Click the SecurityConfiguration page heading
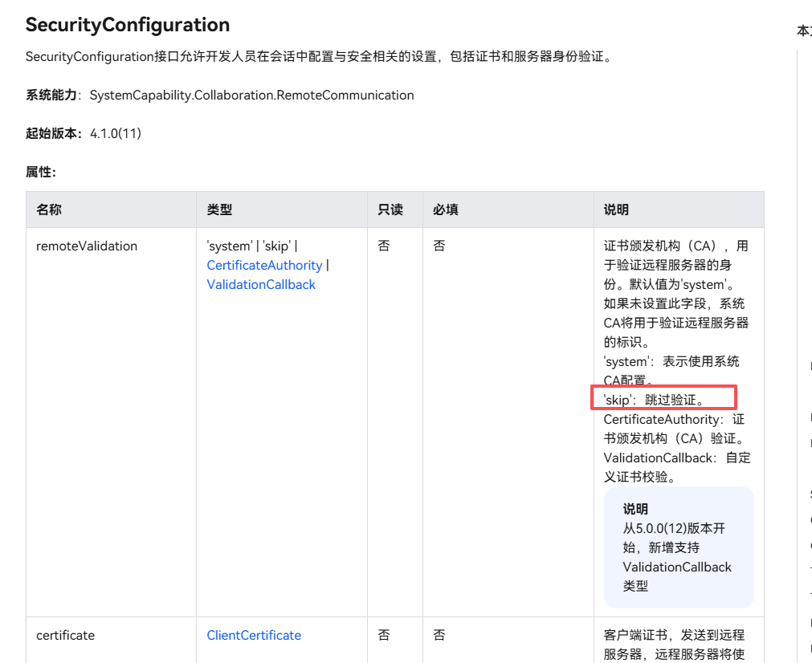The height and width of the screenshot is (663, 812). tap(128, 24)
